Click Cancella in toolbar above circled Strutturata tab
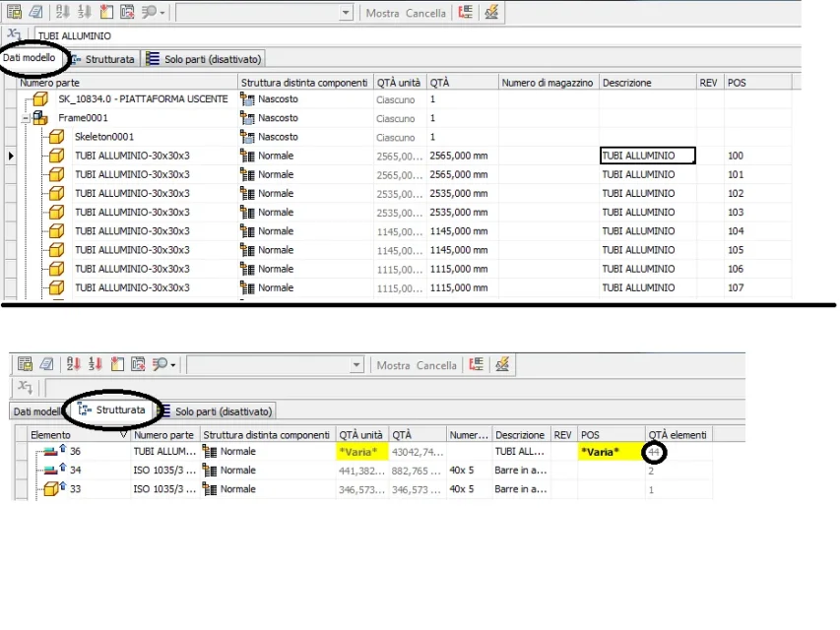Image resolution: width=840 pixels, height=630 pixels. (436, 365)
